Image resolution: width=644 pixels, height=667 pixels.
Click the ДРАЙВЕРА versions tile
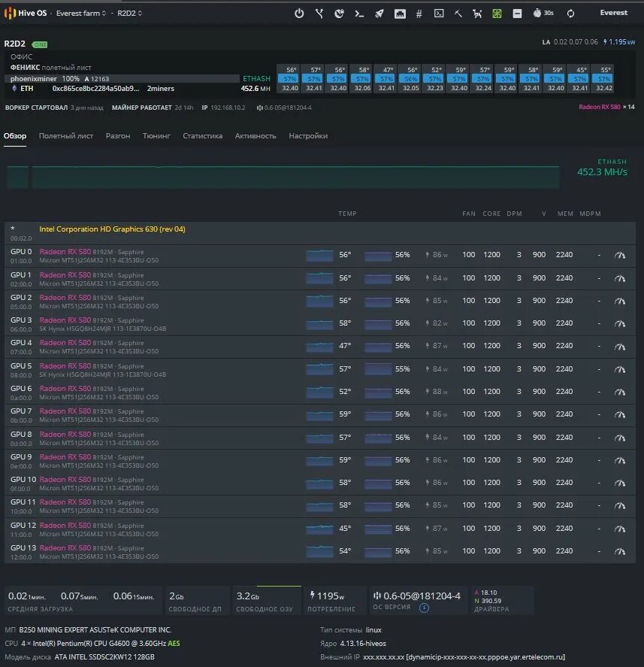(501, 600)
